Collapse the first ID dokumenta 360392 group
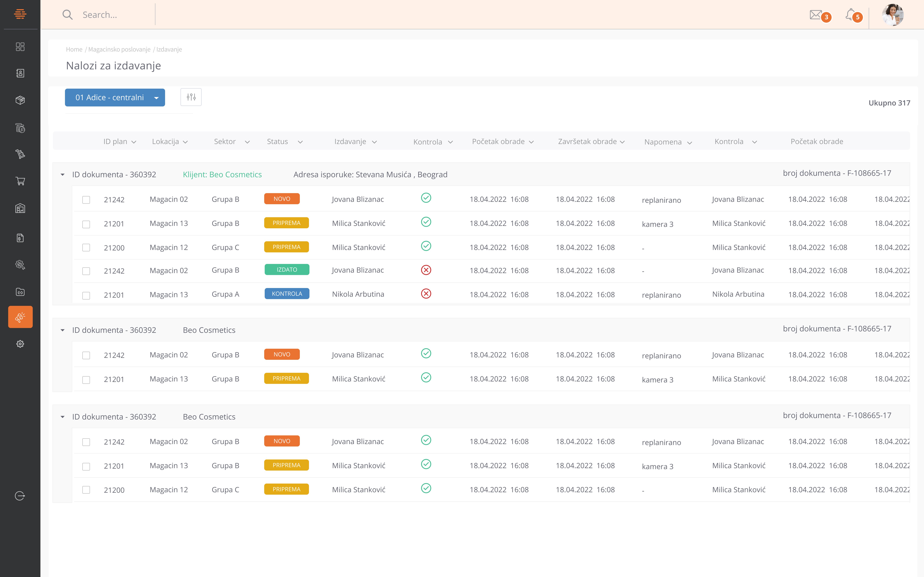This screenshot has width=924, height=577. (63, 175)
